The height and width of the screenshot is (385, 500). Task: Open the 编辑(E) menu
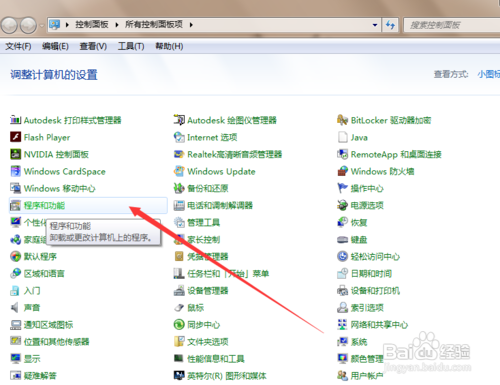click(55, 46)
